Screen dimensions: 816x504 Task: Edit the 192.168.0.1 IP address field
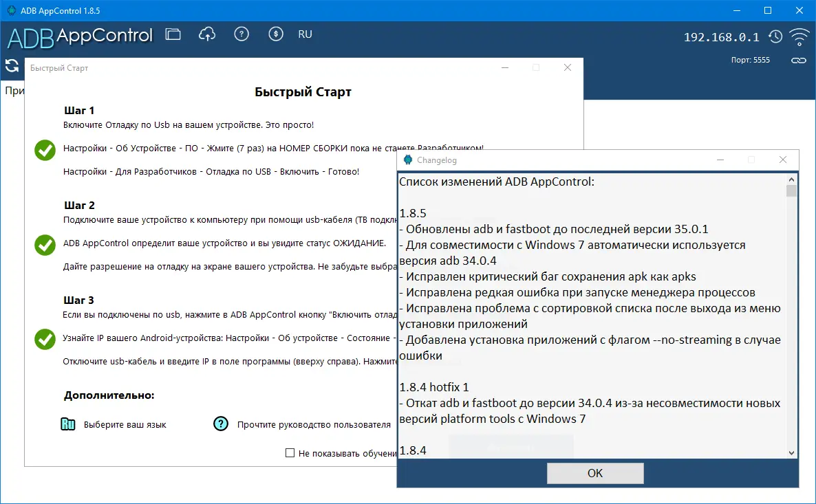[x=721, y=37]
